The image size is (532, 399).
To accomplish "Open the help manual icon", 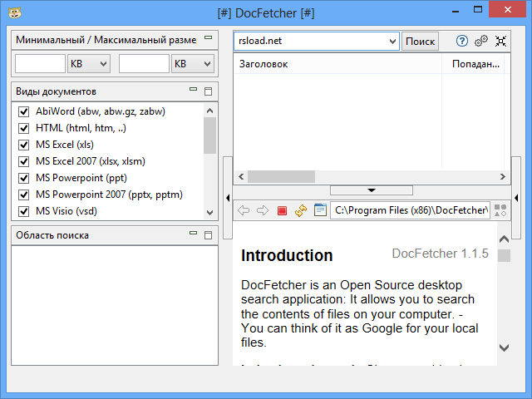I will [461, 41].
